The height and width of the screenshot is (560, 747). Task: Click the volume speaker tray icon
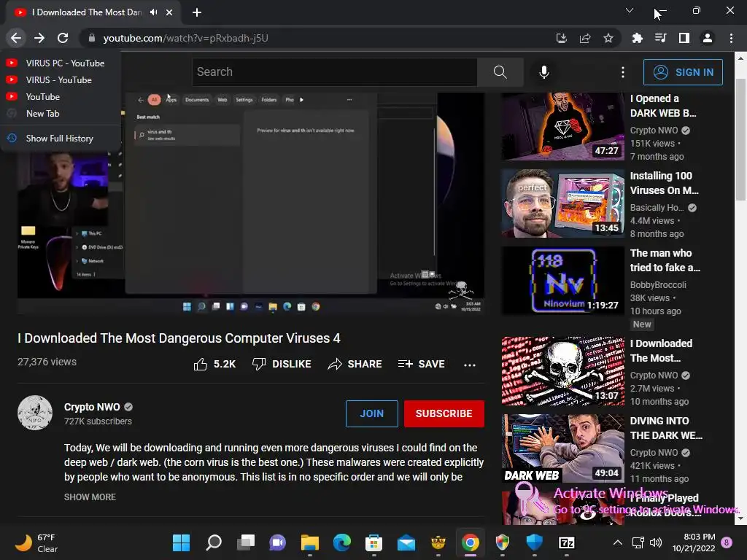tap(656, 542)
